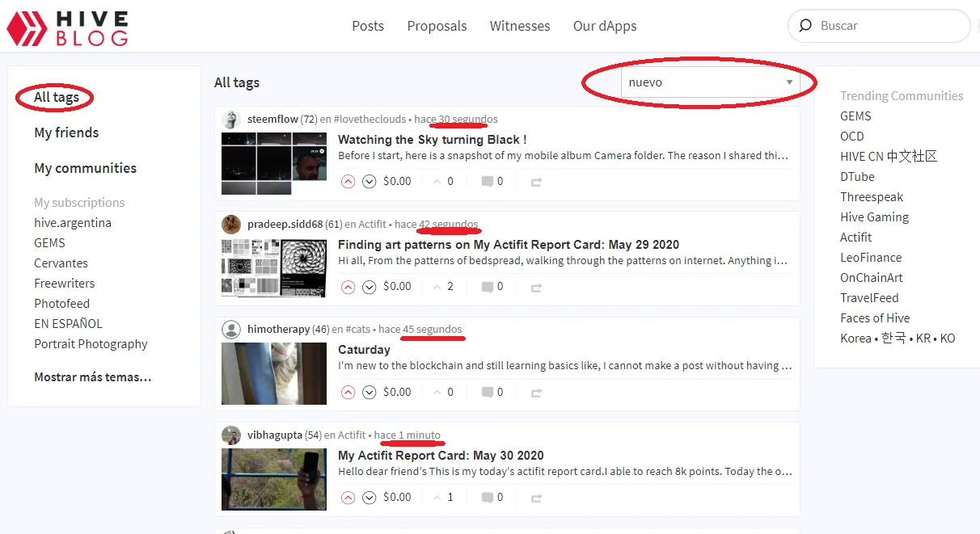980x534 pixels.
Task: Downvote 'Finding art patterns' Actifit post
Action: click(x=370, y=287)
